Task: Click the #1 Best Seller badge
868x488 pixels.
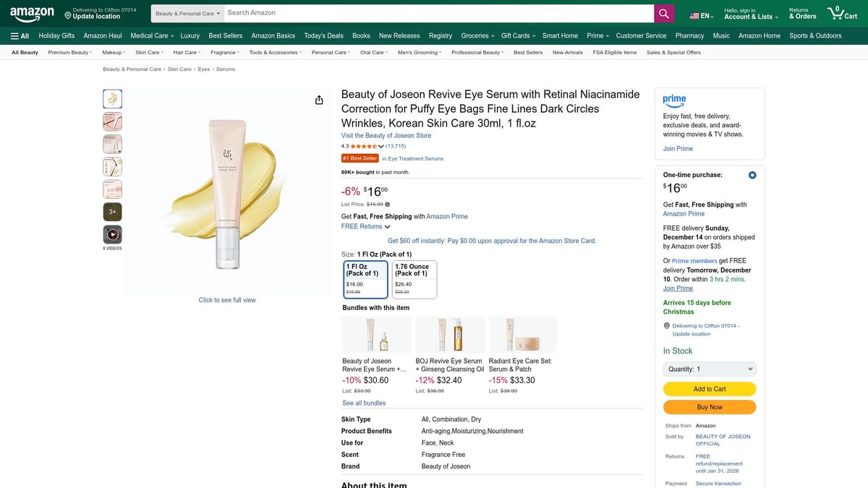Action: [x=360, y=158]
